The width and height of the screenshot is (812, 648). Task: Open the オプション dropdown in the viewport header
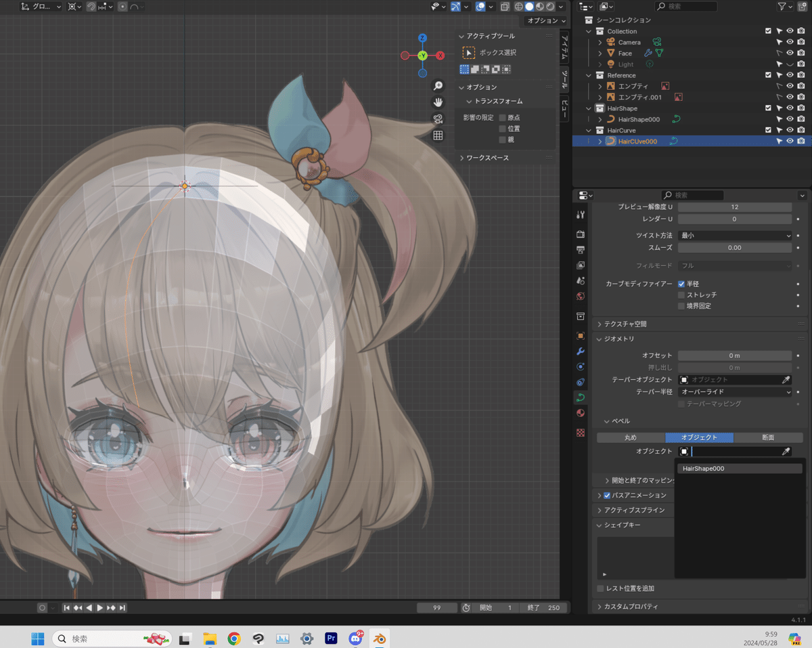(546, 21)
